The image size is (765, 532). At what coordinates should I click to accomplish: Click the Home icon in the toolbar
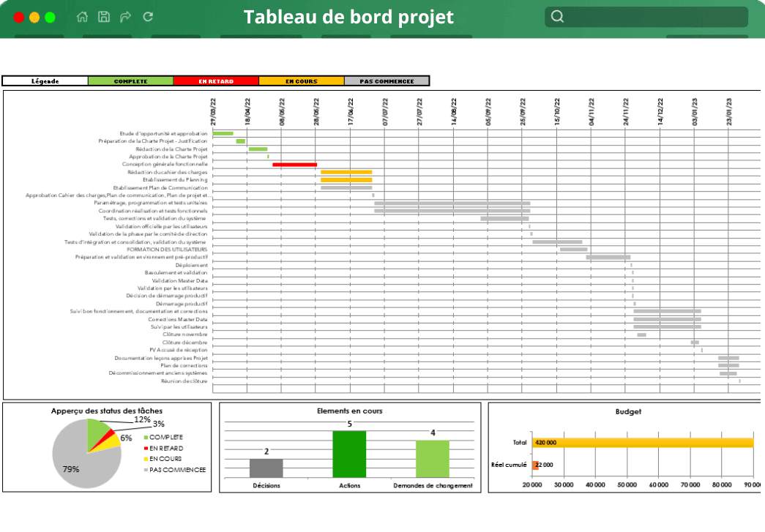81,17
